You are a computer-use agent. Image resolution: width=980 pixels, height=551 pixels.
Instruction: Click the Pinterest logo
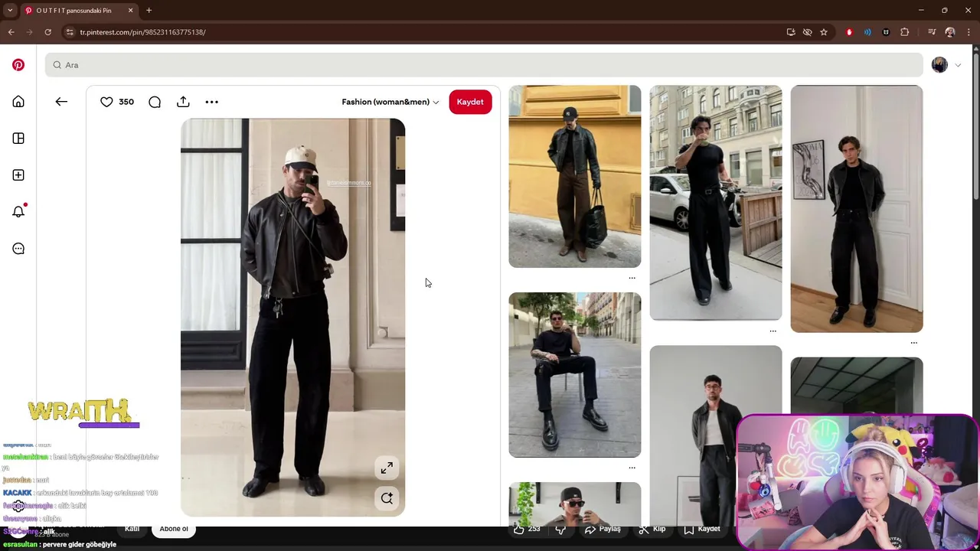tap(18, 65)
